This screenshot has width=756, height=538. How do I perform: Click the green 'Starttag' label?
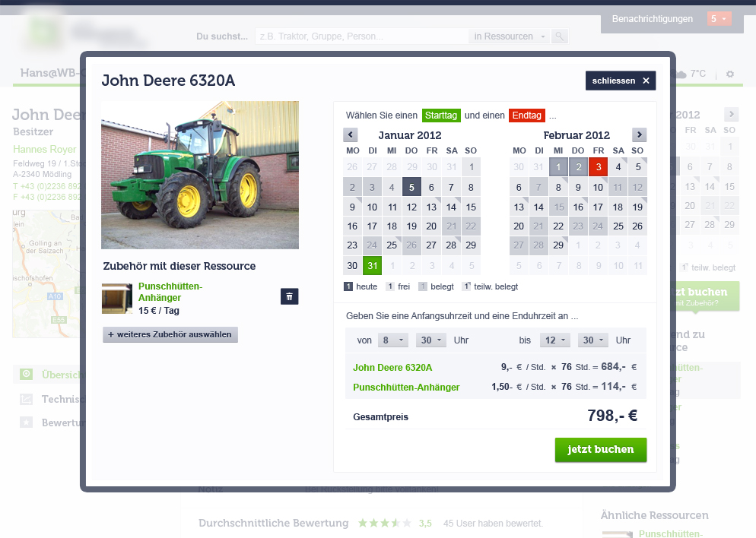pos(440,116)
